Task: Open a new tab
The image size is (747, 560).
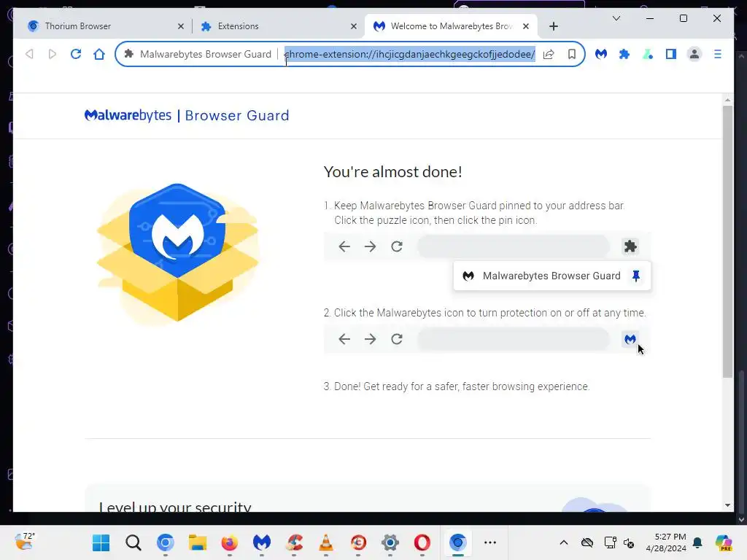Action: click(554, 27)
